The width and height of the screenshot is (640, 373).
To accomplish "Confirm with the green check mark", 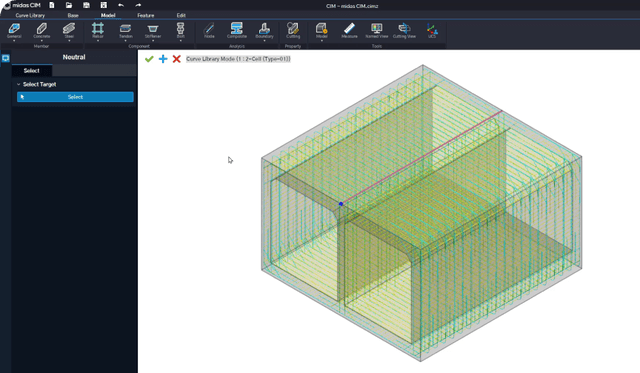I will click(x=149, y=59).
